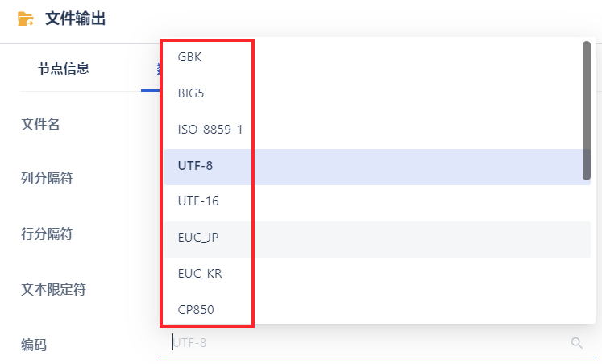The image size is (602, 364).
Task: Click the file output folder icon
Action: click(x=25, y=19)
